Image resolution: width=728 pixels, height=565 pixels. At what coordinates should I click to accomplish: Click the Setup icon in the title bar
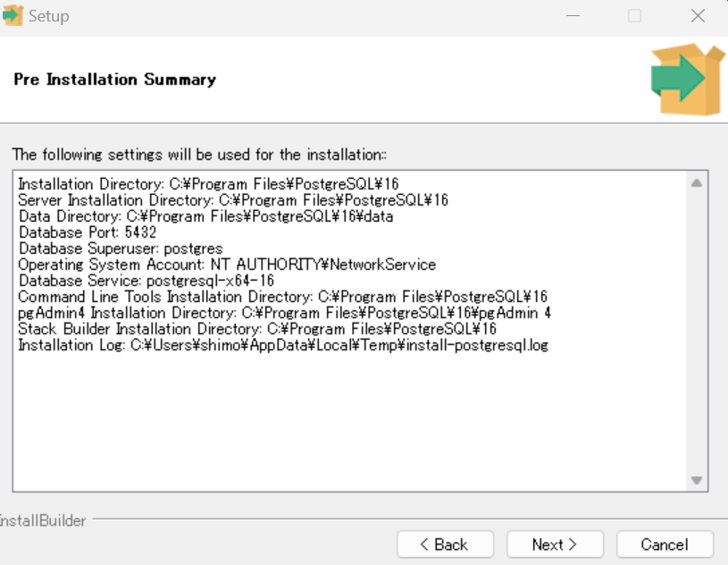(13, 15)
